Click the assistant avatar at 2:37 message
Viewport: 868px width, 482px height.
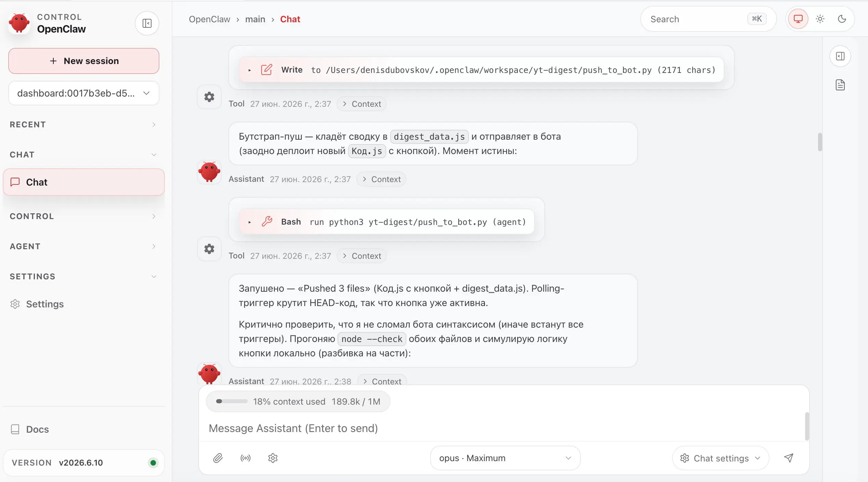(x=209, y=172)
